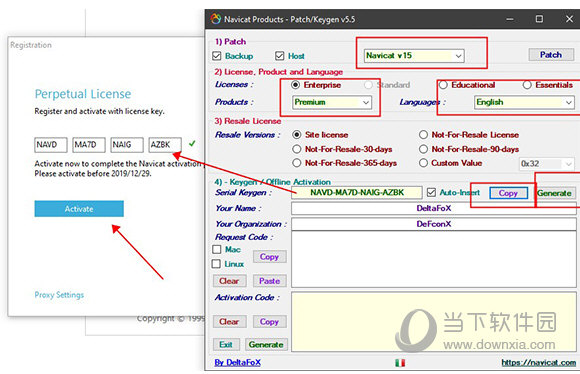
Task: Click the Italian flag icon
Action: point(400,363)
